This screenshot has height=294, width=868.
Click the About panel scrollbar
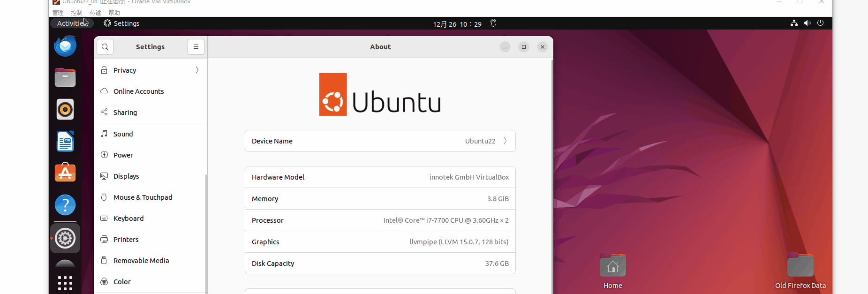coord(552,176)
